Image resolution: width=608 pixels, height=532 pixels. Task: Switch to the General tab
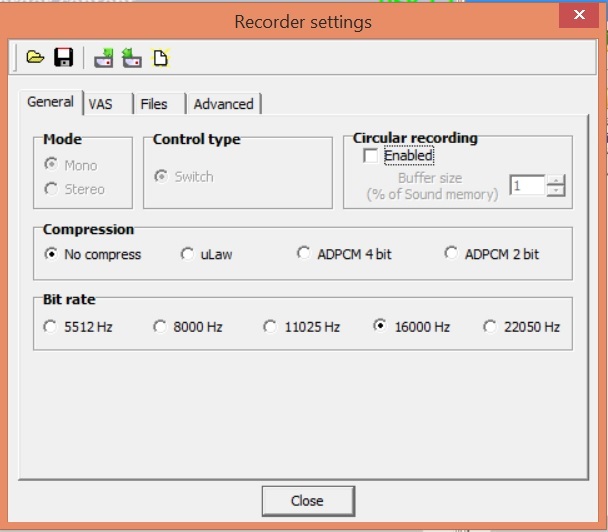point(50,102)
